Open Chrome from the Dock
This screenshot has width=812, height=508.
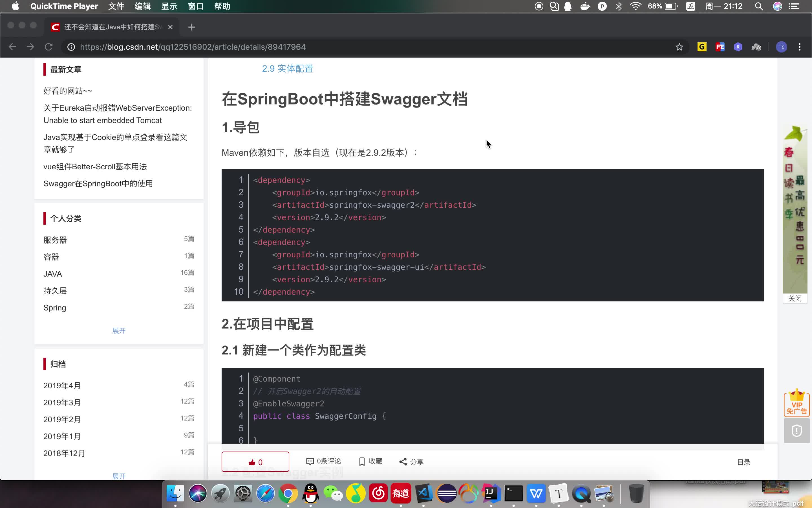pyautogui.click(x=288, y=493)
